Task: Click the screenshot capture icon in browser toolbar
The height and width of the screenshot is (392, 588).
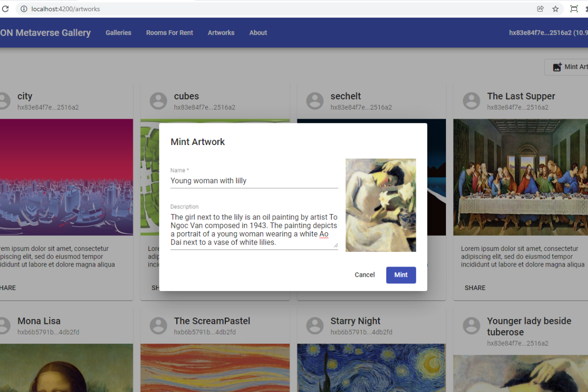Action: [574, 9]
